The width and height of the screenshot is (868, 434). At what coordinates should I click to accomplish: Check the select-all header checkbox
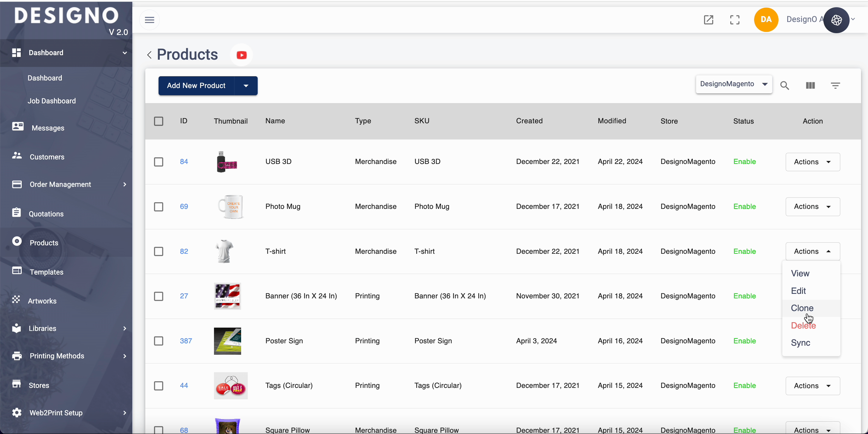coord(158,121)
